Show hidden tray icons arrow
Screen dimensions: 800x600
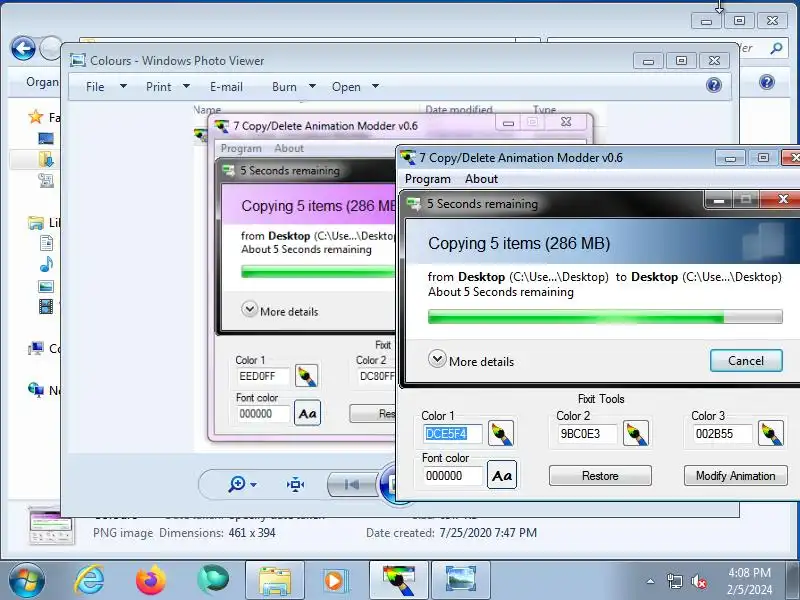pyautogui.click(x=651, y=581)
